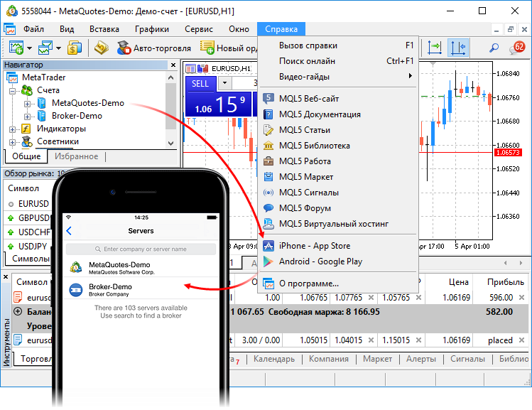Expand Broker-Demo account node
The width and height of the screenshot is (532, 410).
(27, 117)
